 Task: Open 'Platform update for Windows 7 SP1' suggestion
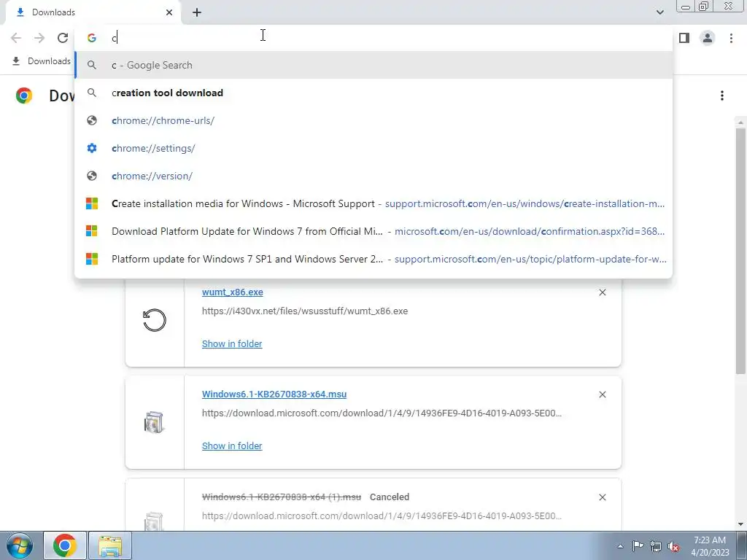pyautogui.click(x=373, y=259)
